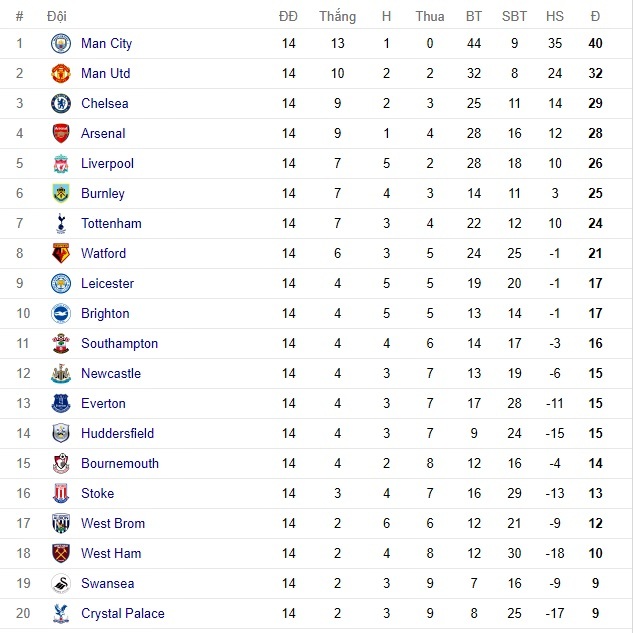634x633 pixels.
Task: Click the Đội column header
Action: (x=57, y=17)
